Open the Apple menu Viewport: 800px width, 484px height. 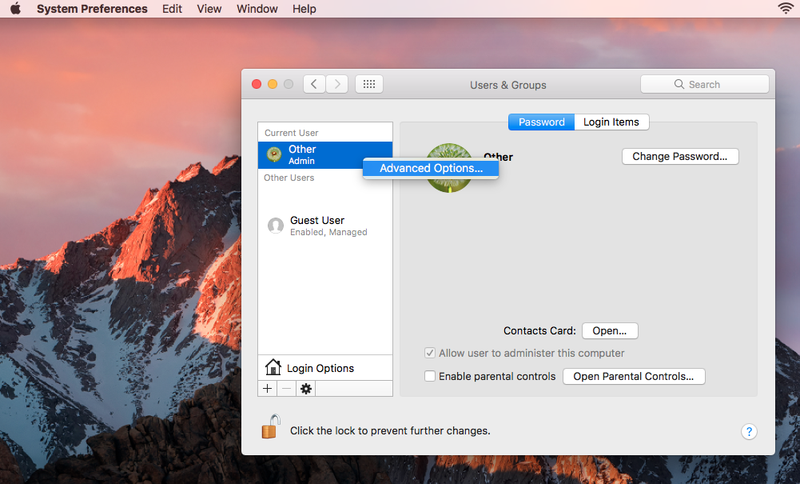point(16,9)
